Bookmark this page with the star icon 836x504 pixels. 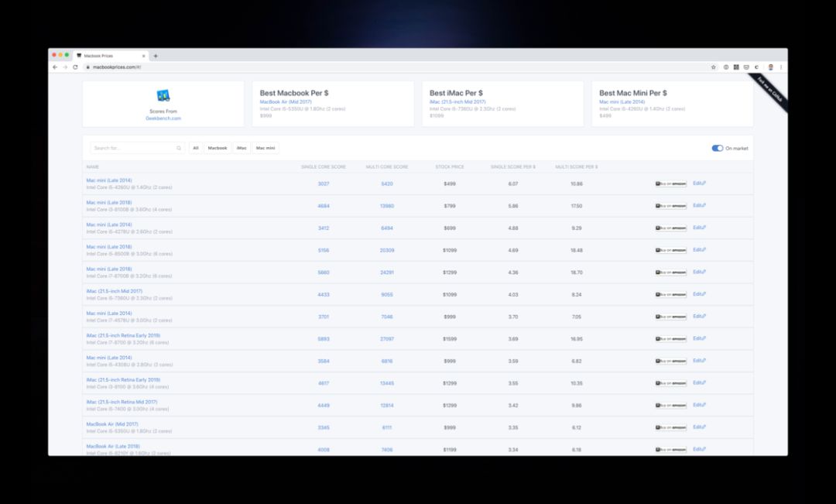714,67
